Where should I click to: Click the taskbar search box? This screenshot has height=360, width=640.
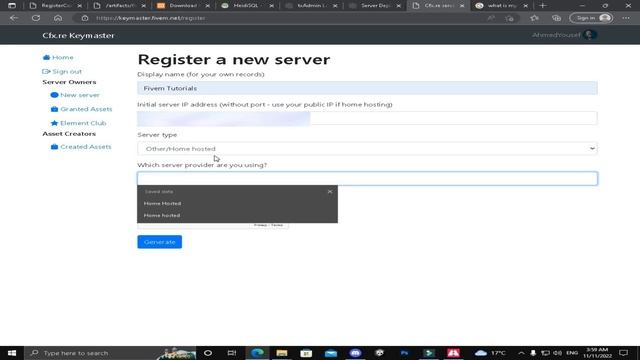click(x=110, y=353)
